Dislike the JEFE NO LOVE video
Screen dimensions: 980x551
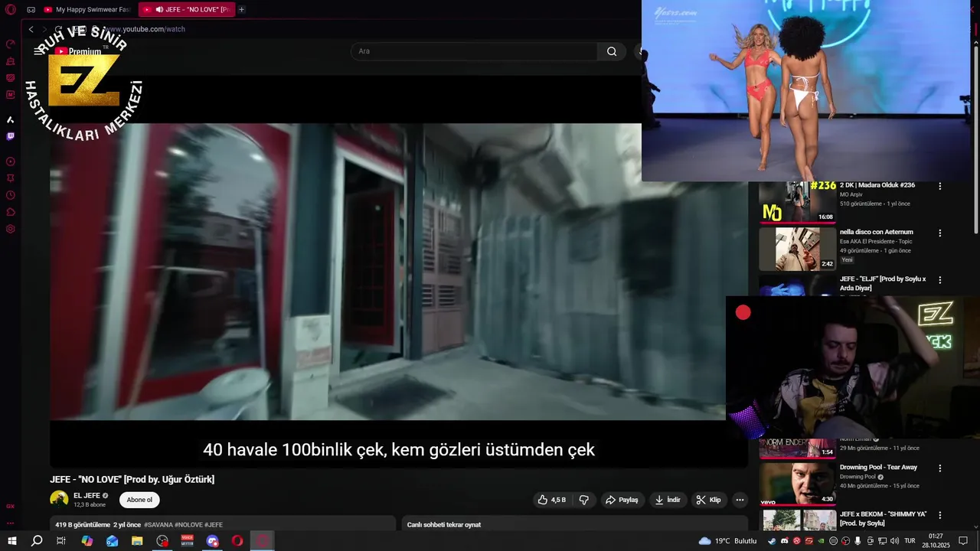pyautogui.click(x=584, y=500)
